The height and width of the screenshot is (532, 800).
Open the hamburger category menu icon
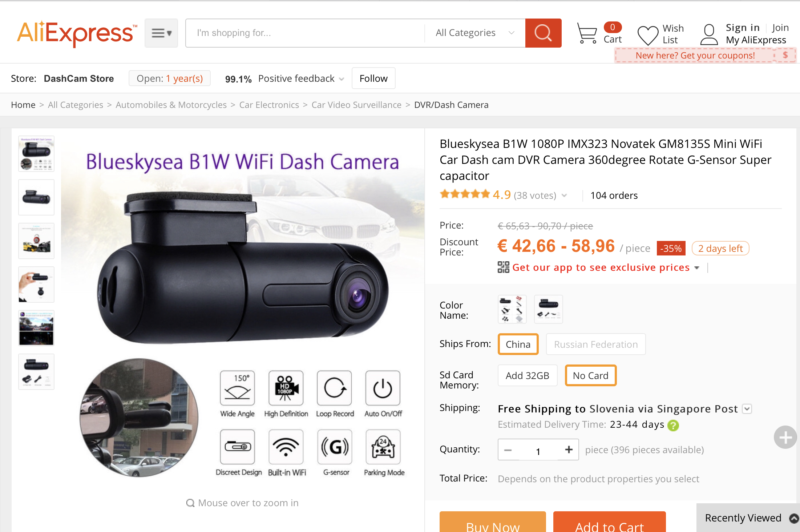161,33
